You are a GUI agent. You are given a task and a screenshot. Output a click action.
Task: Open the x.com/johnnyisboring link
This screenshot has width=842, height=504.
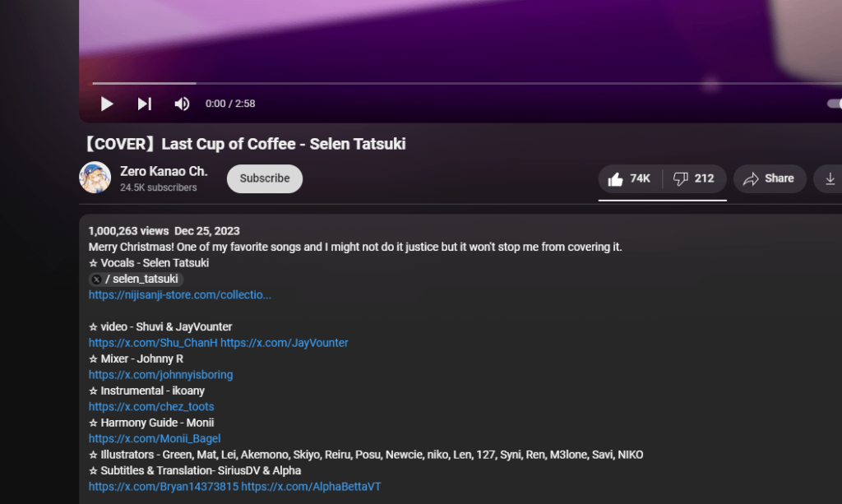tap(160, 375)
